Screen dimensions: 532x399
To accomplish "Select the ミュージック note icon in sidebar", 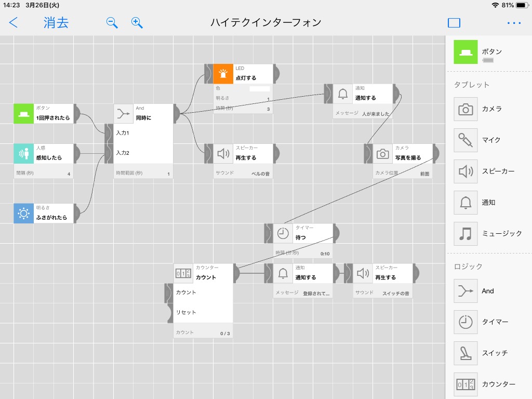I will (465, 234).
